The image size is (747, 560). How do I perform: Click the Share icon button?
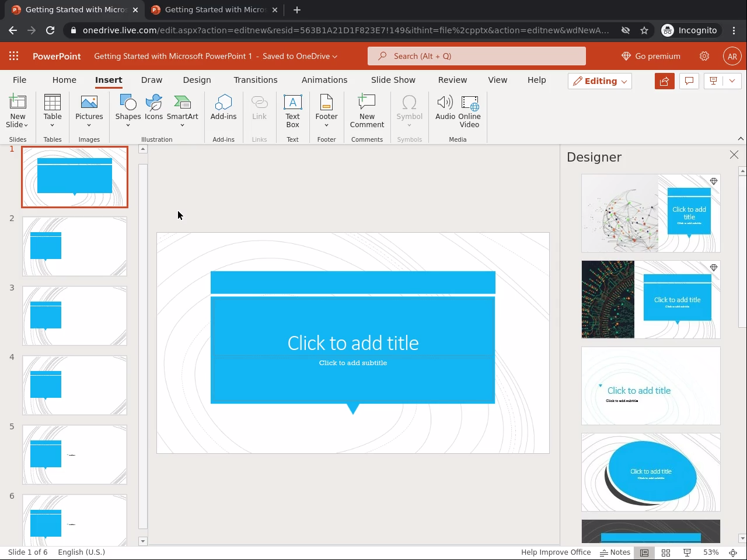664,81
